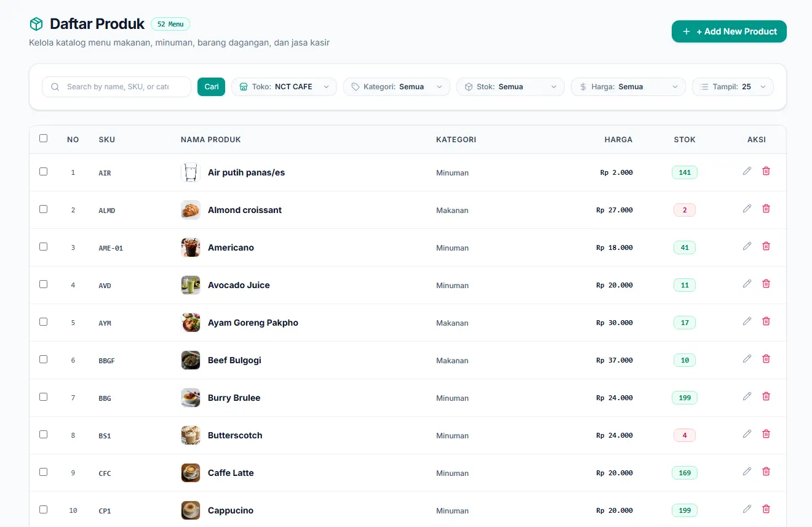Edit the Caffe Latte row
812x527 pixels.
click(747, 472)
